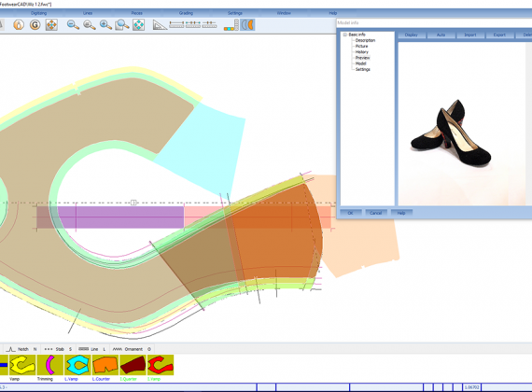Click the Display button in Model info

point(412,35)
